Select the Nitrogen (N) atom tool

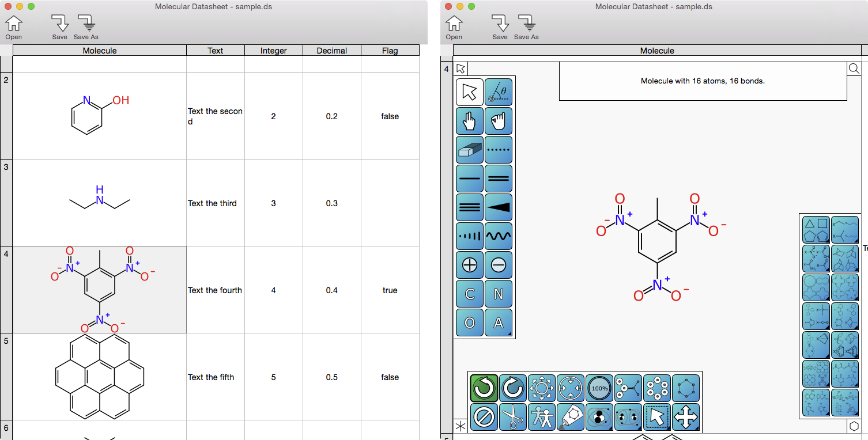[x=499, y=294]
